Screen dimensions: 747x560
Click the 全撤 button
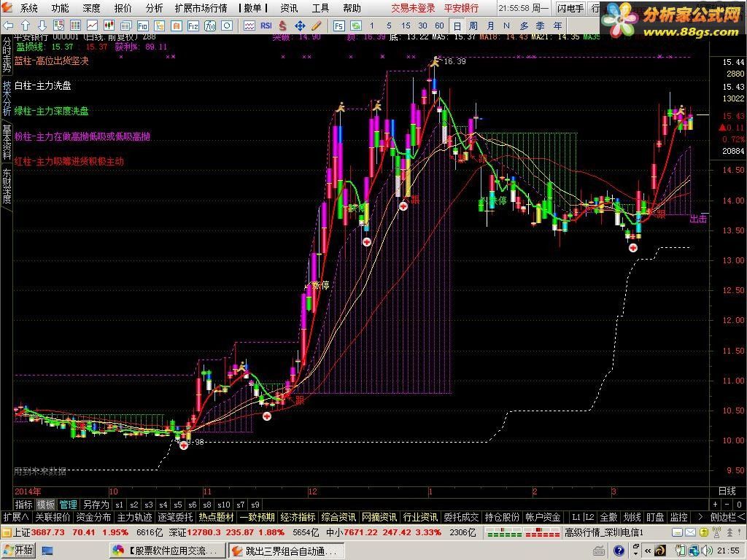click(x=608, y=517)
